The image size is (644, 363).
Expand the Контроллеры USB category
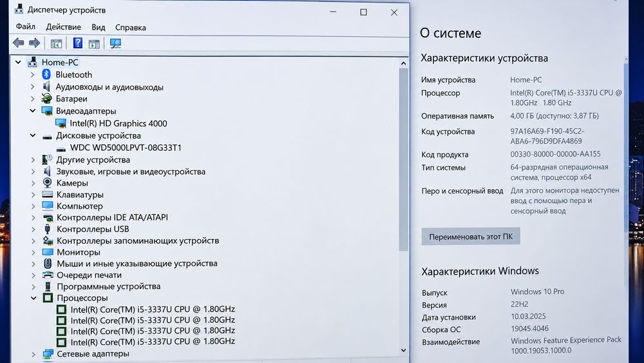(x=33, y=229)
